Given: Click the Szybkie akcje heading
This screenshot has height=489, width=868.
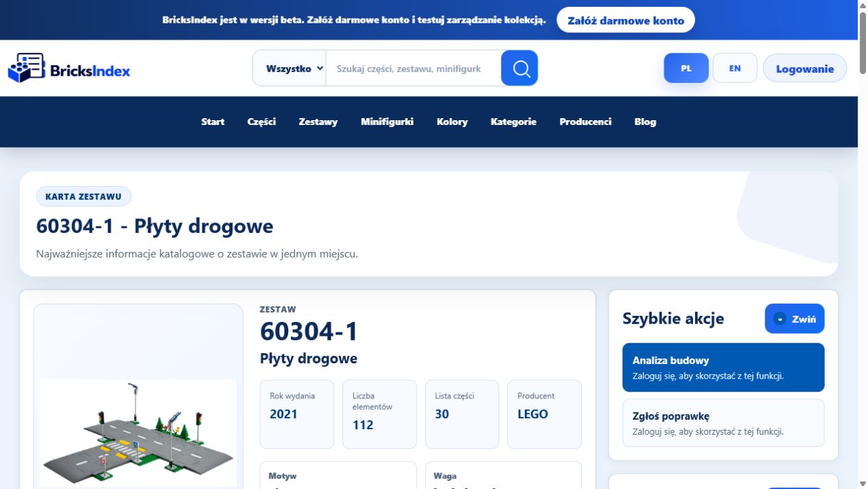Looking at the screenshot, I should 673,319.
